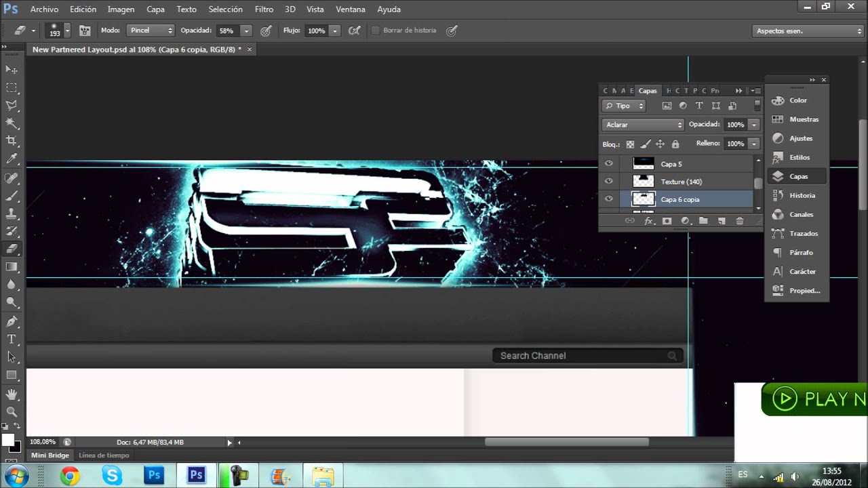Click the foreground color swatch
868x488 pixels.
click(x=8, y=440)
